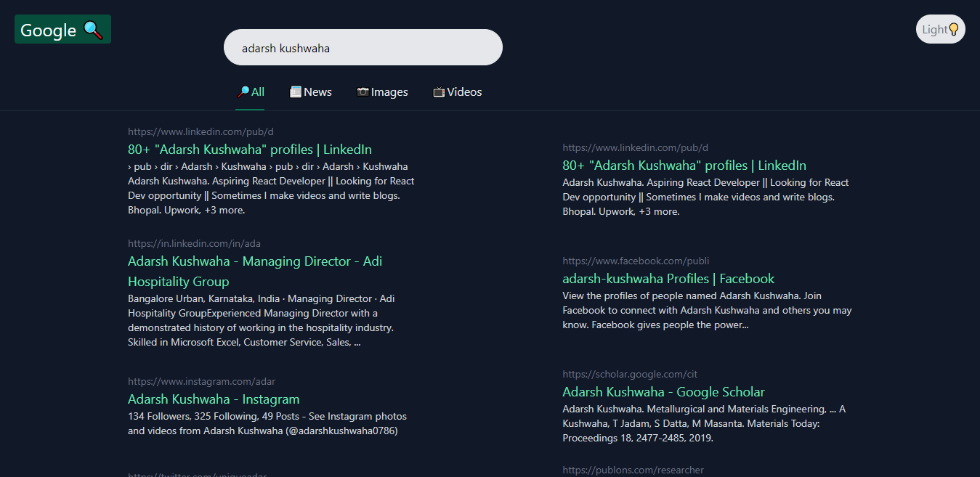Click the https://publons.com/researcher URL text

[x=633, y=470]
